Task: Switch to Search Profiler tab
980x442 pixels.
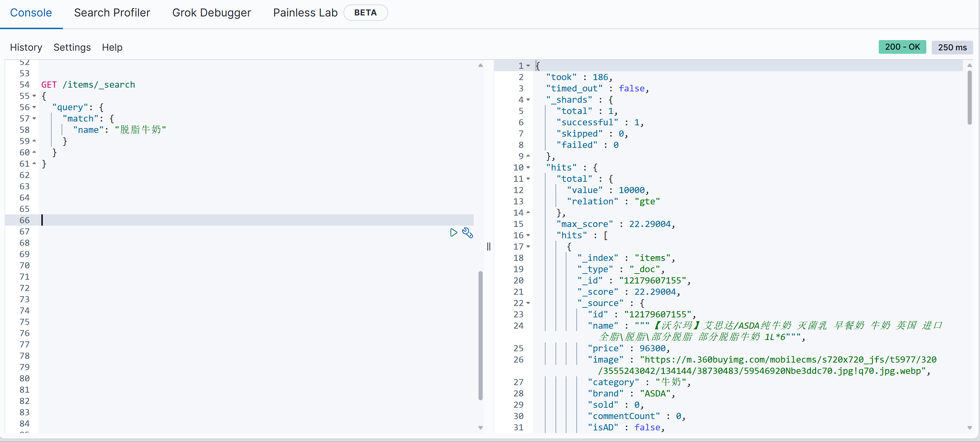Action: 112,13
